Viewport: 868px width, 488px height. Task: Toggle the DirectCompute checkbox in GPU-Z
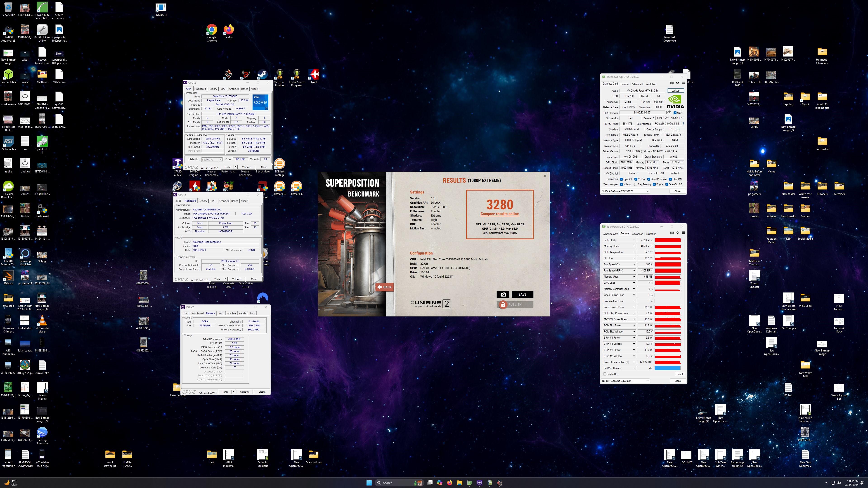[649, 179]
